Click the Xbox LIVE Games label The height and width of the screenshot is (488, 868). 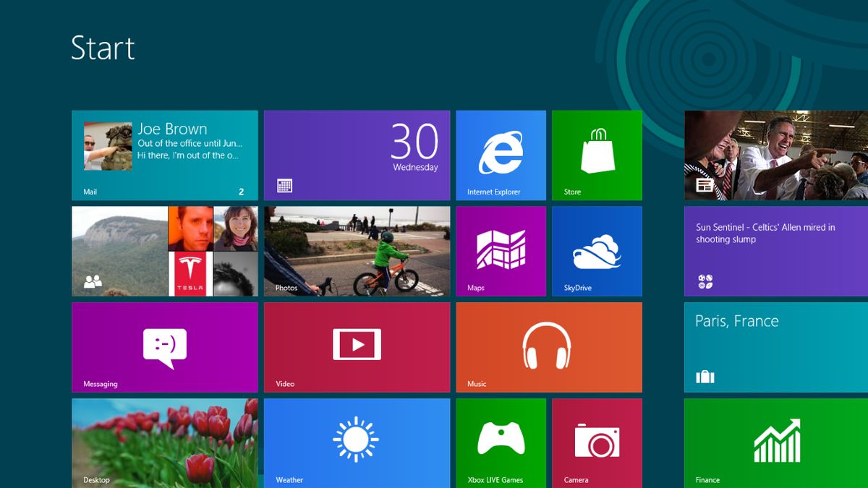coord(495,480)
